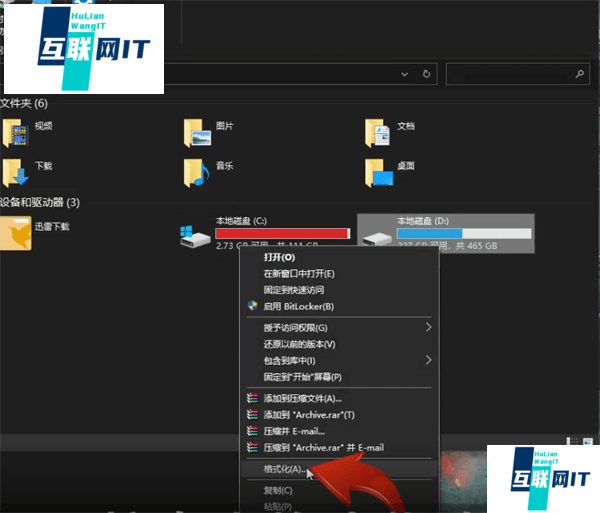Select the 本地磁盘 (C:) drive icon
Screen dimensions: 600x513
(x=194, y=236)
